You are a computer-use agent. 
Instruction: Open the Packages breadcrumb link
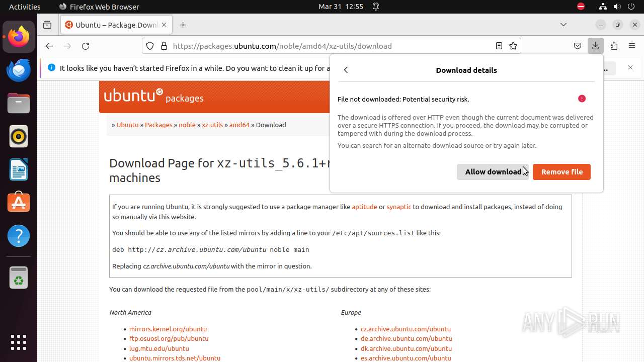(x=158, y=125)
